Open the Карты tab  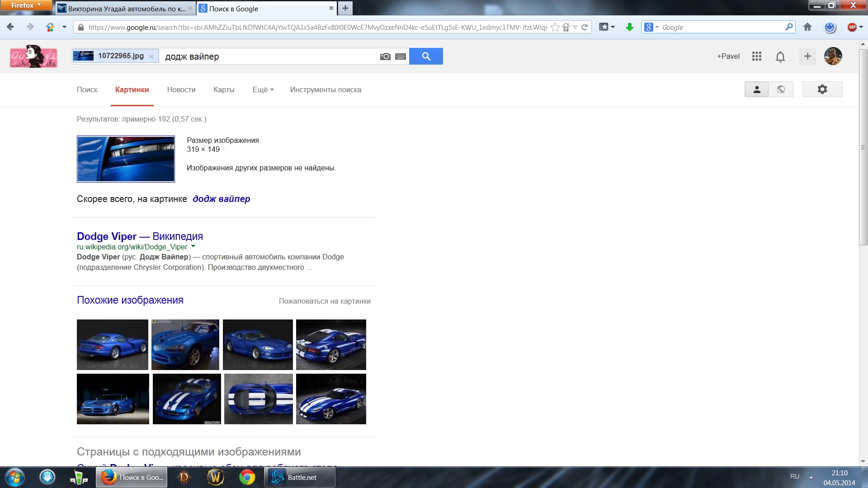click(x=224, y=89)
